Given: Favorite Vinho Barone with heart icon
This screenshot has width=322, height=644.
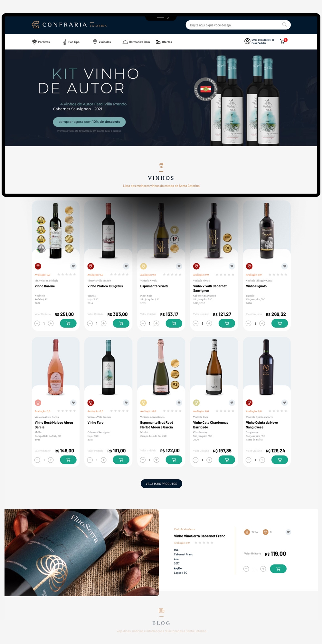Looking at the screenshot, I should [x=73, y=266].
